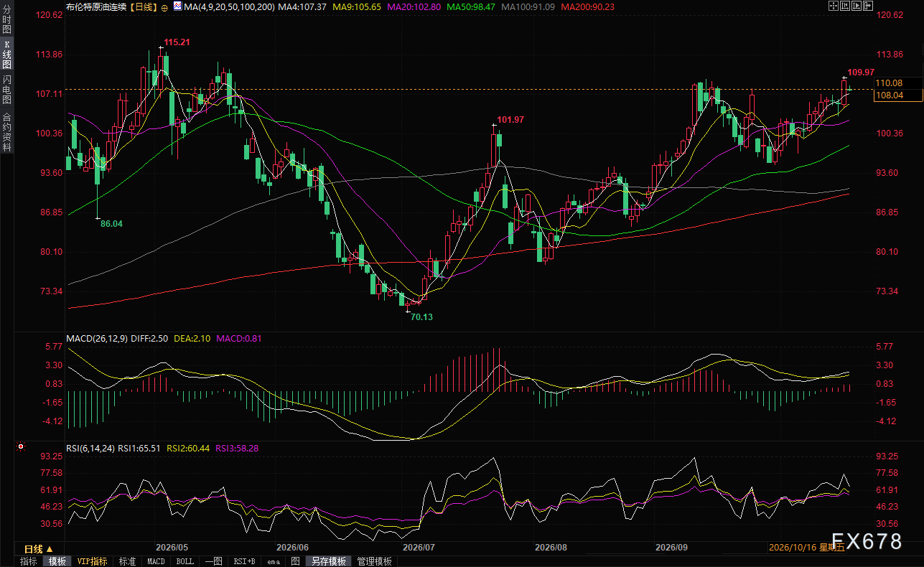Apply the 标准 template
The image size is (924, 567).
coord(128,561)
